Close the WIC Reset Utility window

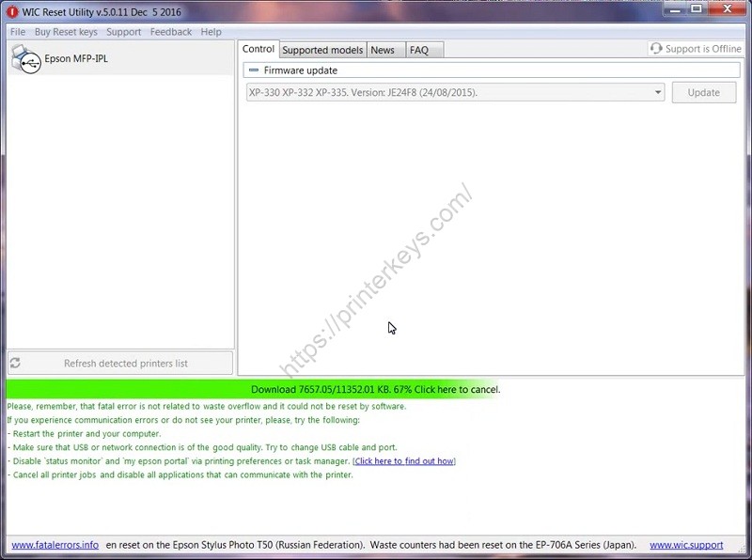(x=727, y=9)
